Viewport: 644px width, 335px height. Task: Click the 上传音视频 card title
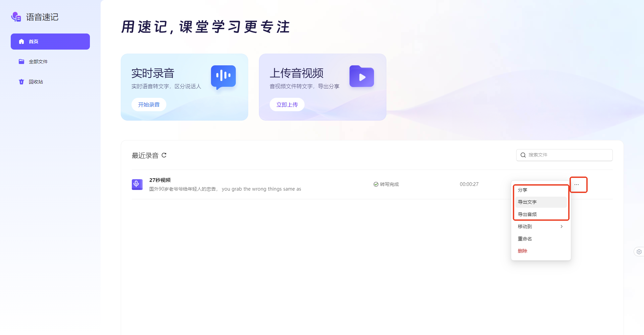click(297, 73)
